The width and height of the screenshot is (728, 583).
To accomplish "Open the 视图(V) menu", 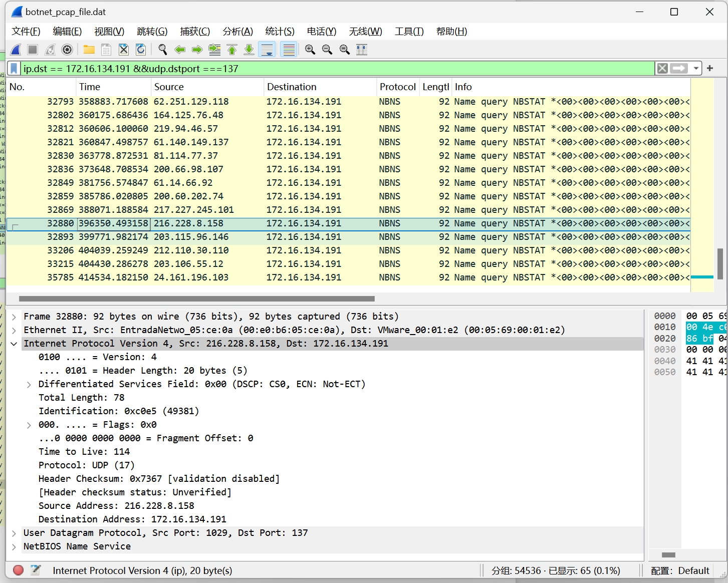I will pyautogui.click(x=109, y=32).
